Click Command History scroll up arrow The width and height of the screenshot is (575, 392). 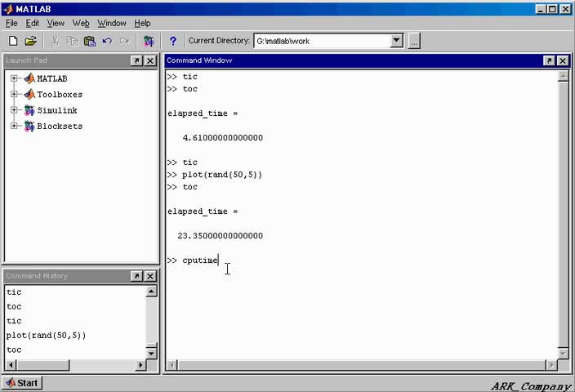[151, 292]
